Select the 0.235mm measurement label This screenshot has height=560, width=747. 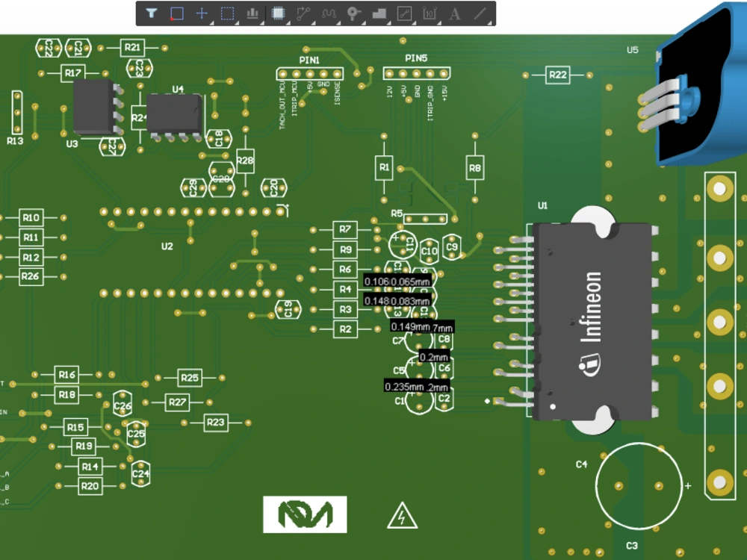click(403, 387)
